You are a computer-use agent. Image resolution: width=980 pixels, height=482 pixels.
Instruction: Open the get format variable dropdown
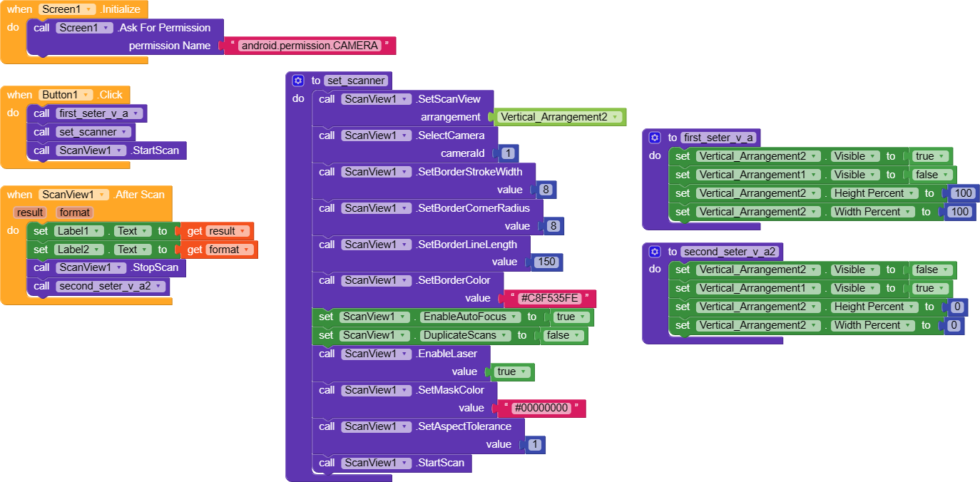[x=230, y=250]
